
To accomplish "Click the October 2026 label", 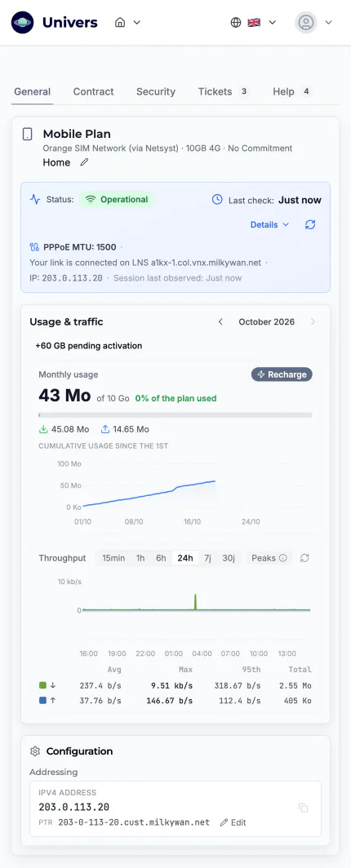I will 266,321.
